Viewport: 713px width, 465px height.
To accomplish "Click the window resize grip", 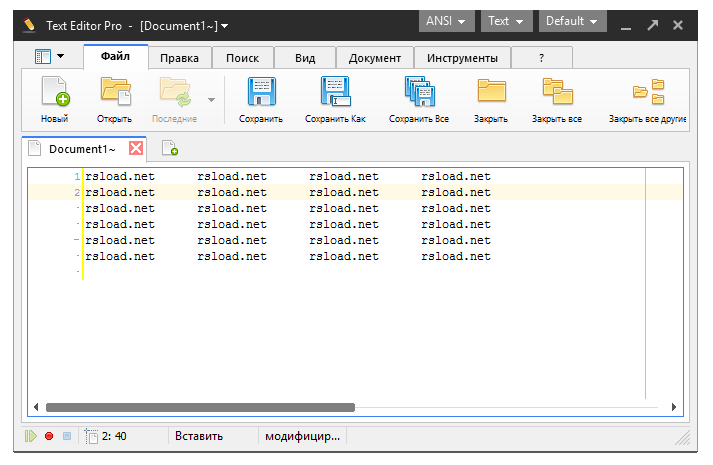I will (683, 438).
